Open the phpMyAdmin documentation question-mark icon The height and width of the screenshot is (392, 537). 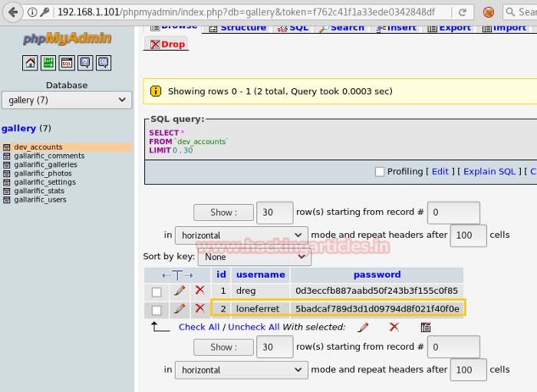pyautogui.click(x=85, y=63)
